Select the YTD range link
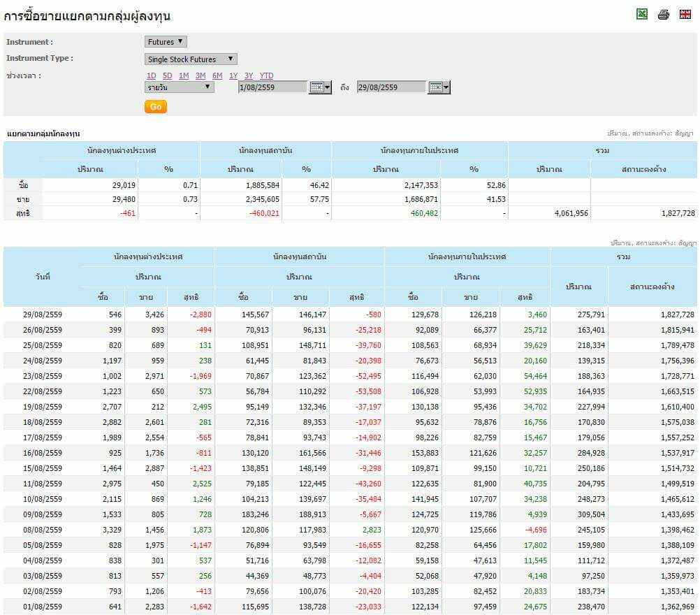Viewport: 700px width, 615px height. click(x=266, y=75)
